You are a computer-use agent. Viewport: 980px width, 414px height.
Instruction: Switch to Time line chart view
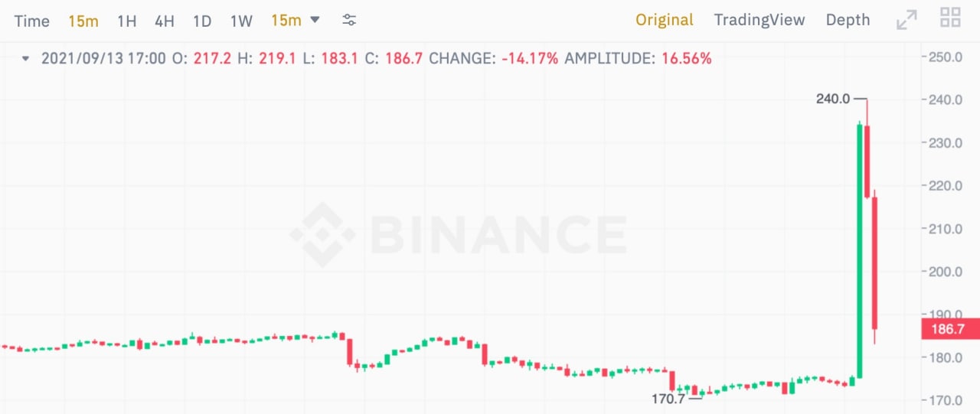click(x=32, y=21)
